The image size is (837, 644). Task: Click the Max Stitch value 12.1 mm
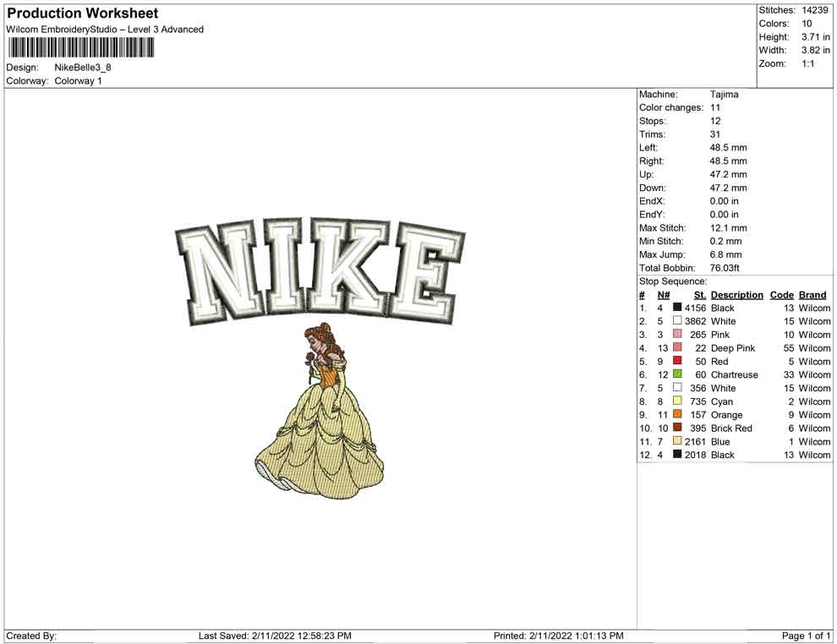(729, 227)
